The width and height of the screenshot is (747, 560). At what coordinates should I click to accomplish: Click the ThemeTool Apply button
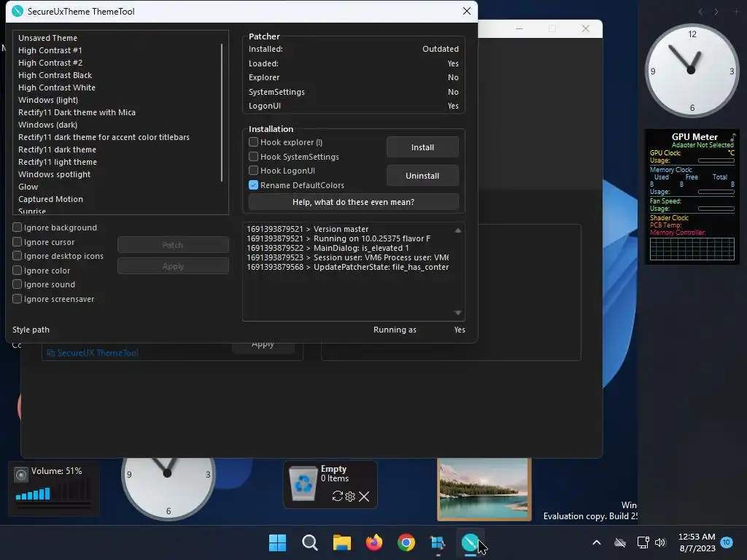click(173, 266)
